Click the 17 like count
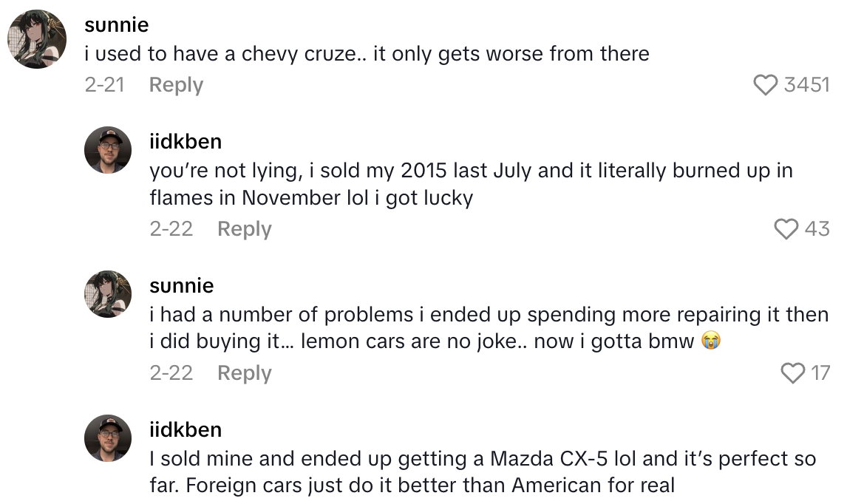 pyautogui.click(x=820, y=373)
